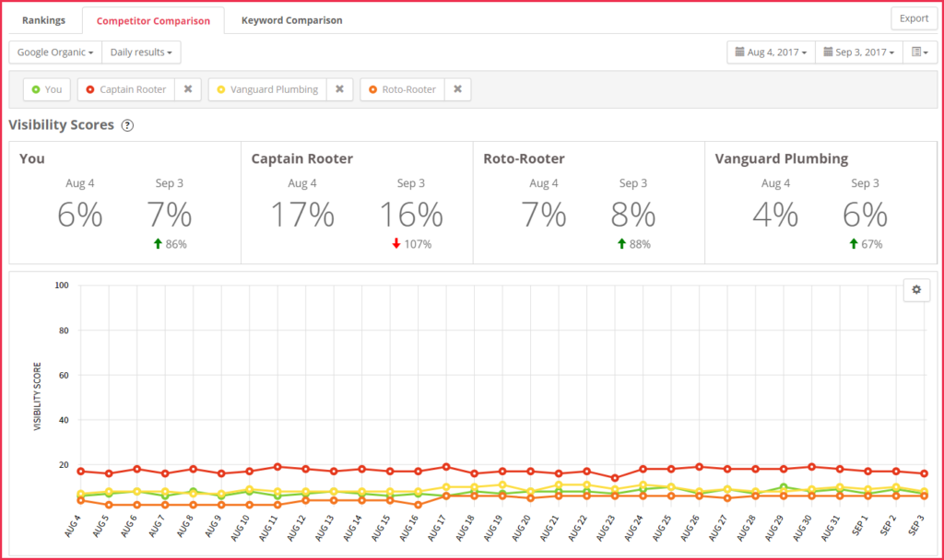944x560 pixels.
Task: Click the green up arrow next to 88%
Action: coord(622,243)
